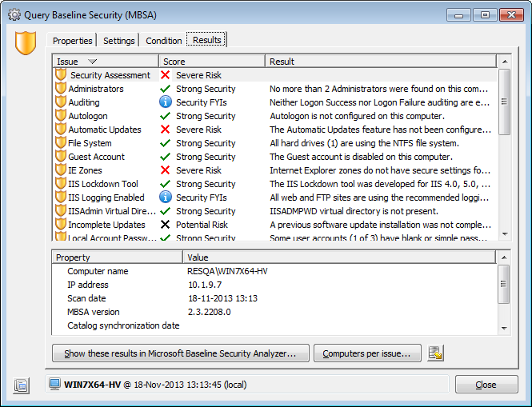Click the shield icon on IIS Logging Enabled row
Image resolution: width=532 pixels, height=407 pixels.
(x=61, y=197)
